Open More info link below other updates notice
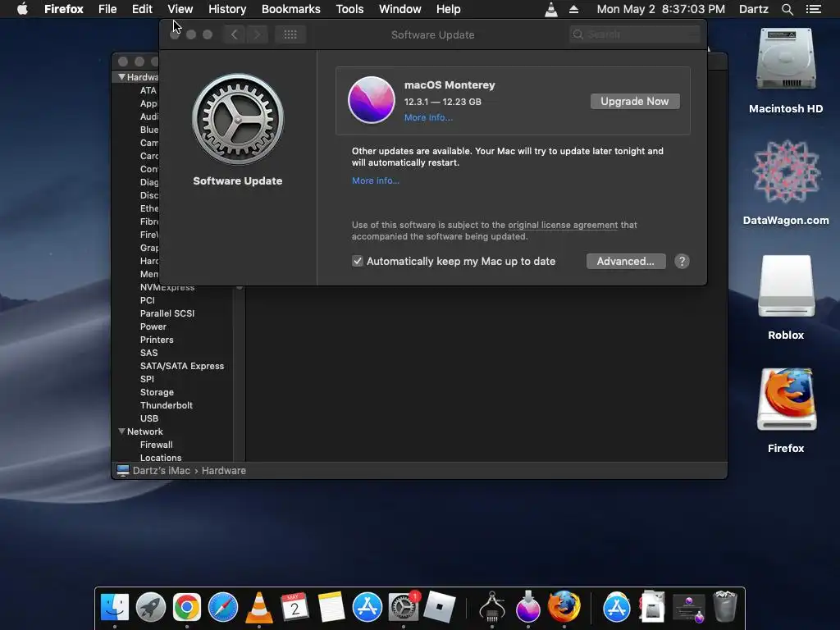Screen dimensions: 840x630 (x=376, y=180)
